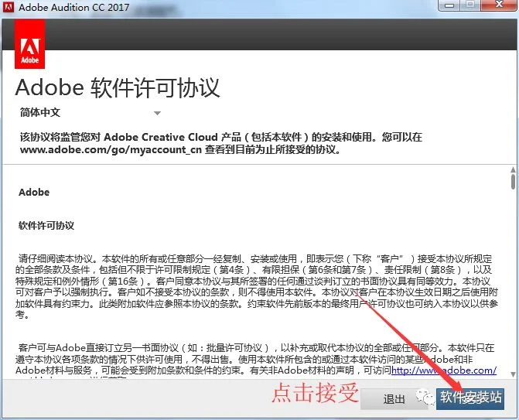The image size is (519, 420).
Task: Click the paragraph starting 请仔细阅读本协议
Action: (257, 287)
